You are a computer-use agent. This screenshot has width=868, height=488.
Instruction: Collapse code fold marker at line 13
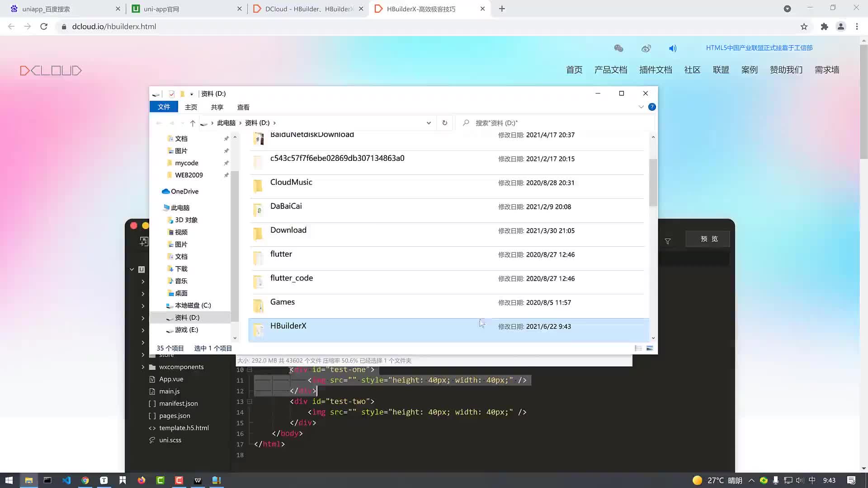250,401
